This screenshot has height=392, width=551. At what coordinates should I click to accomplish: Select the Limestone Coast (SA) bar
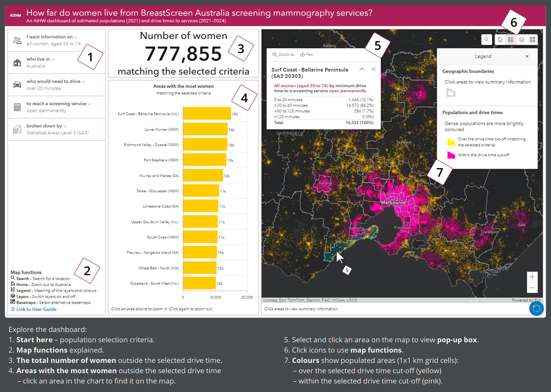click(200, 206)
